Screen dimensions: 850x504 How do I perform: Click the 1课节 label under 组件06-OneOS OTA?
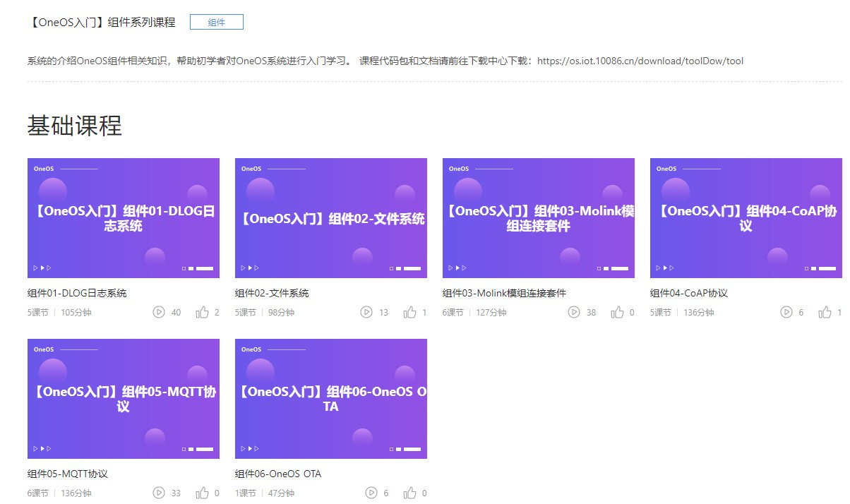tap(246, 493)
